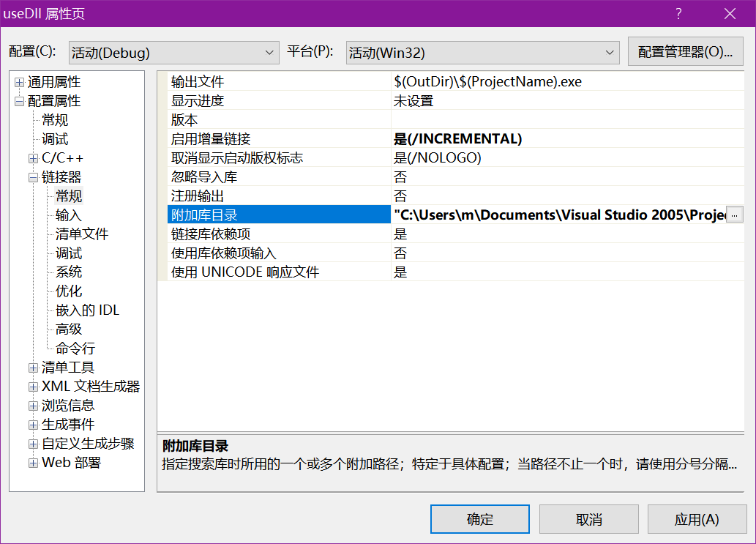The width and height of the screenshot is (756, 544).
Task: Expand the C/C++ tree node
Action: coord(33,158)
